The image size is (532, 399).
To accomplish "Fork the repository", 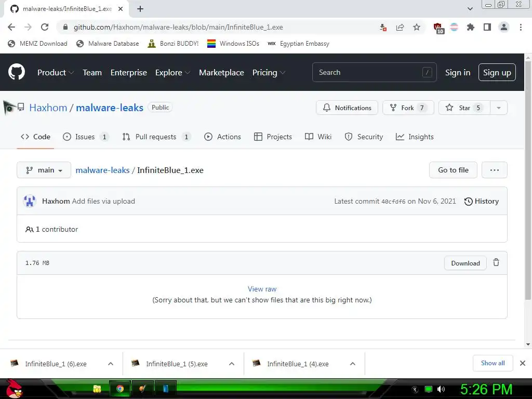I will 408,108.
